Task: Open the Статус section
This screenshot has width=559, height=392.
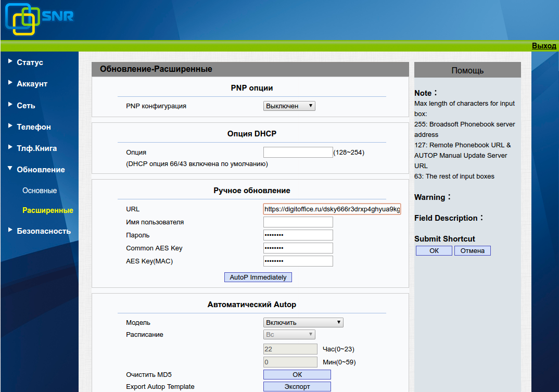Action: click(30, 62)
